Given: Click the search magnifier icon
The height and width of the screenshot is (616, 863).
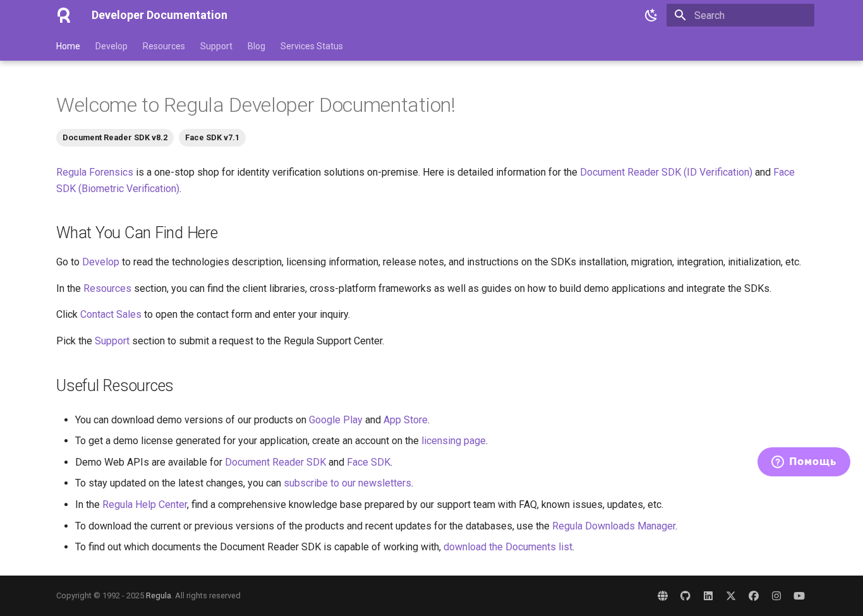Looking at the screenshot, I should [x=680, y=15].
